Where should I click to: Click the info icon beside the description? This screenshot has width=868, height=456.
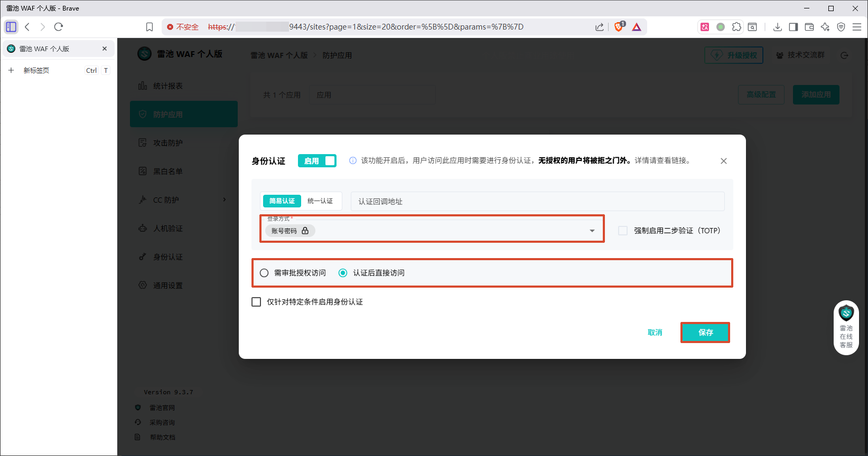point(353,160)
